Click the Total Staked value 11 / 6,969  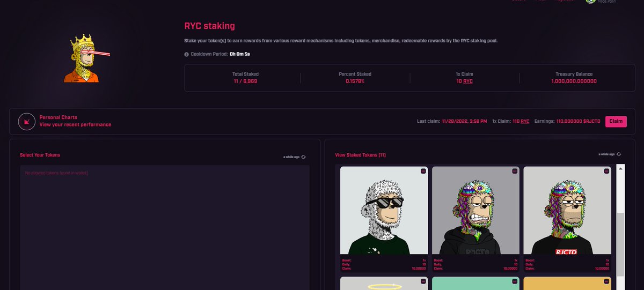point(245,81)
